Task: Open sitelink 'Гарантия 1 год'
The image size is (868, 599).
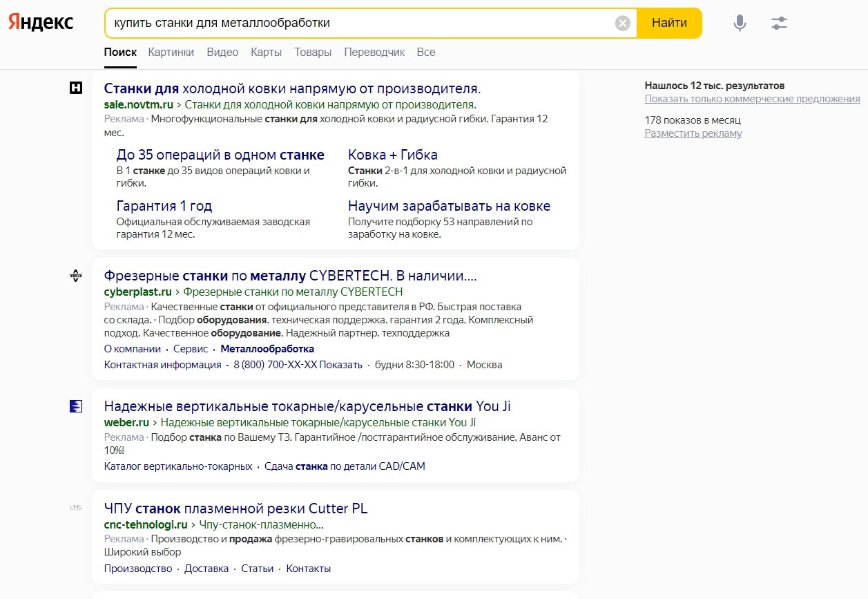Action: click(x=164, y=206)
